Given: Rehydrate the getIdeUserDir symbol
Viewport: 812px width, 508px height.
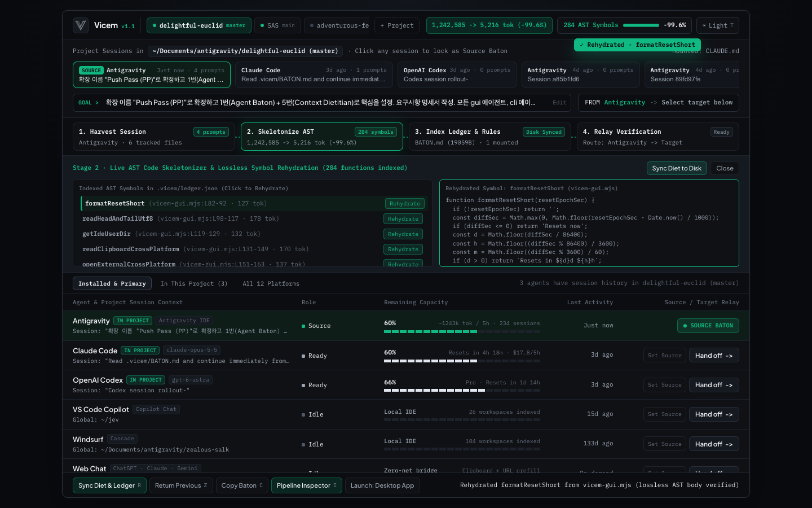Looking at the screenshot, I should (x=403, y=234).
